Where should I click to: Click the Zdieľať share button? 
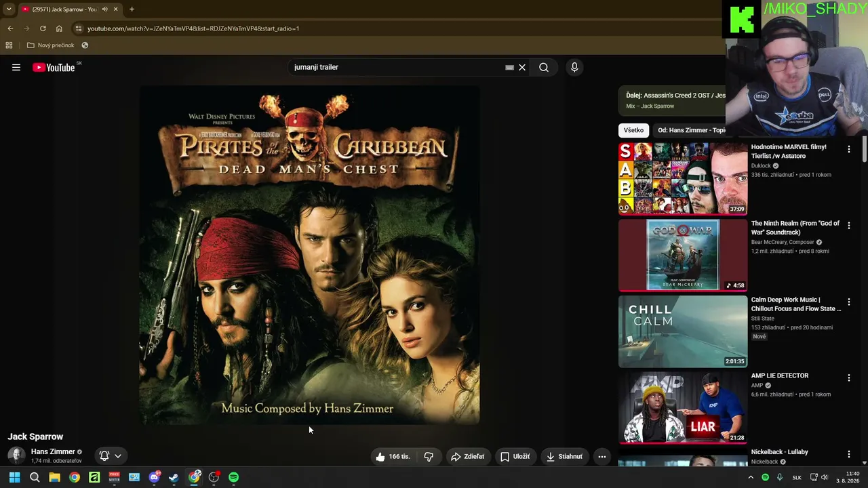pyautogui.click(x=468, y=457)
